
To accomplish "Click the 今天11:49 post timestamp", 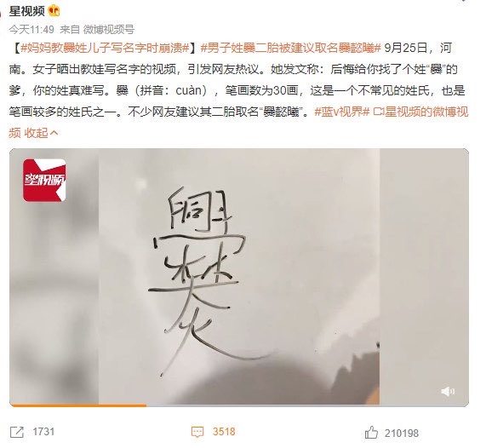I will [31, 30].
